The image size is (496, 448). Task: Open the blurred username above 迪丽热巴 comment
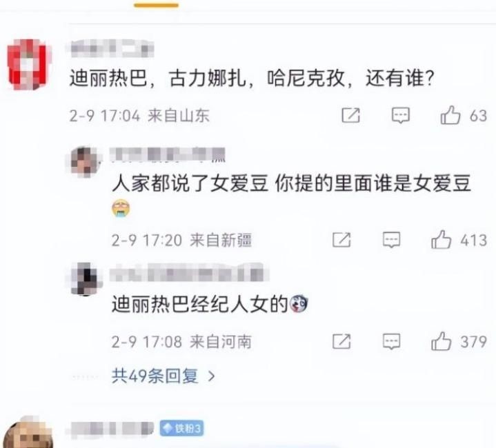pos(112,49)
